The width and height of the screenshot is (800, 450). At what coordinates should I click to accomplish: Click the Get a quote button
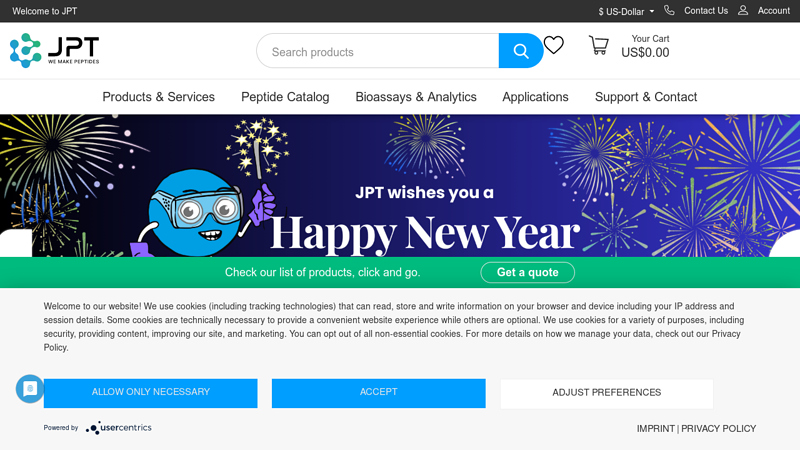tap(527, 272)
